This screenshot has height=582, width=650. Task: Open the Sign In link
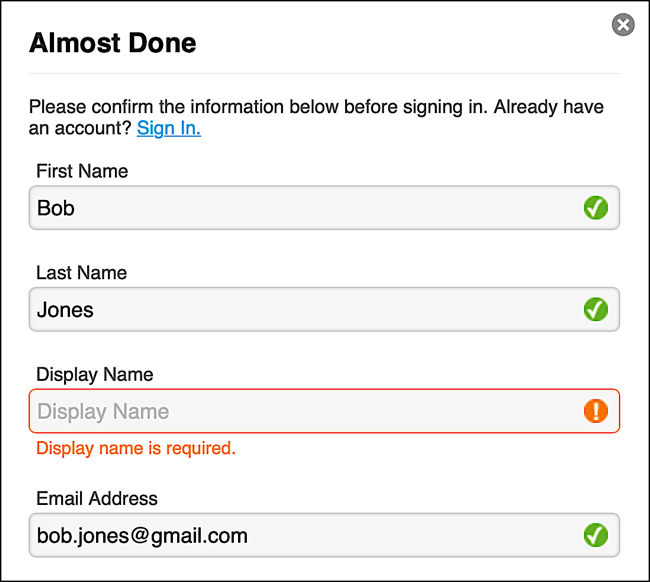click(169, 128)
